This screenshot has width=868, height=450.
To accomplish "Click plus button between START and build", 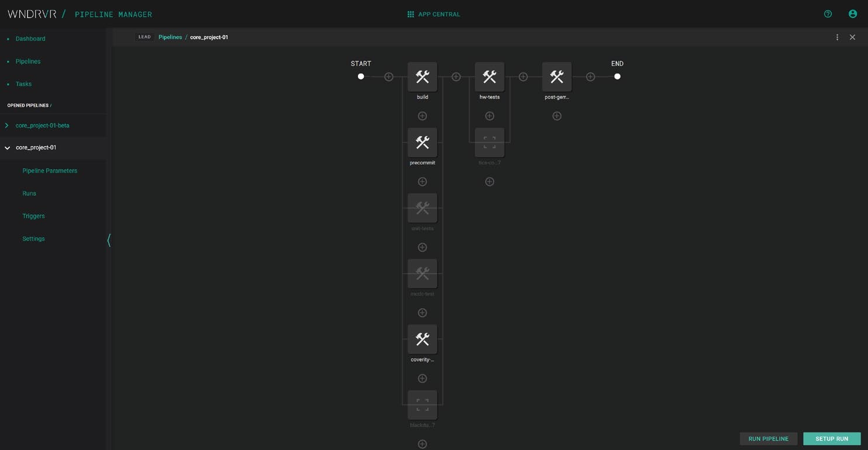I will [x=388, y=77].
